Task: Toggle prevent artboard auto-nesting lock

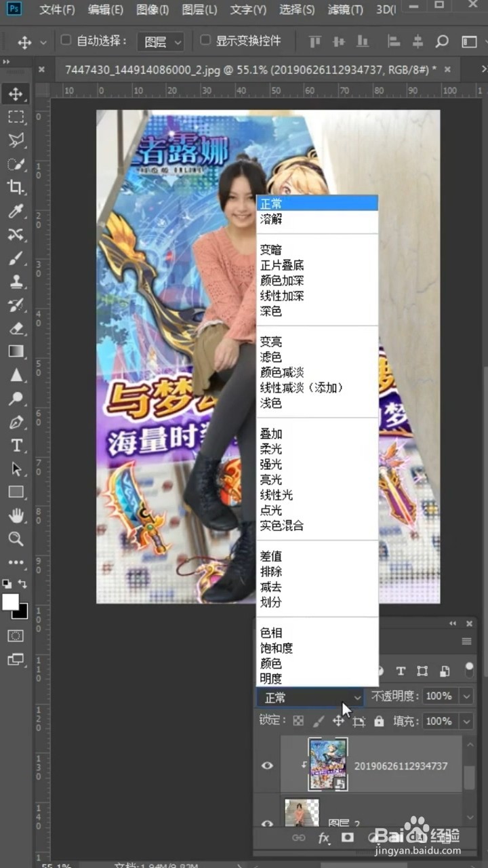Action: 359,722
